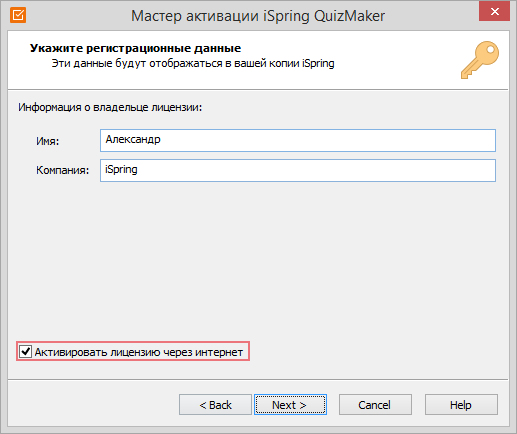This screenshot has width=517, height=434.
Task: Go to the previous step with Back
Action: pyautogui.click(x=215, y=405)
